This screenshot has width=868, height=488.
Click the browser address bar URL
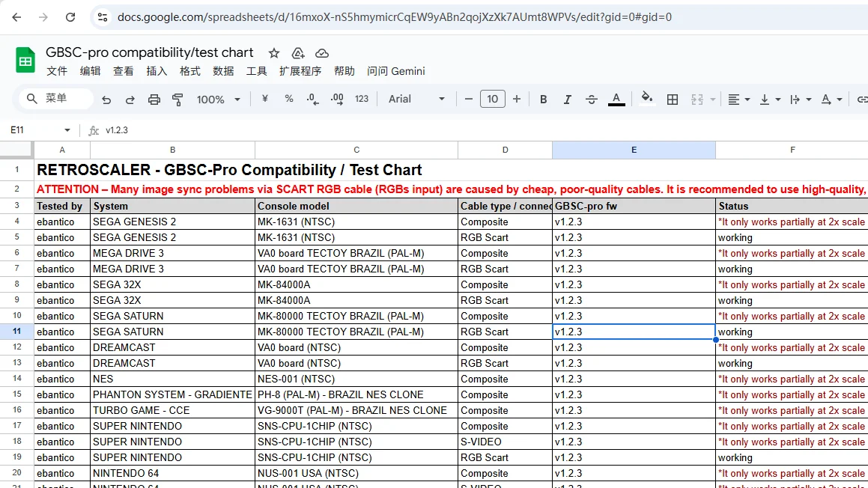tap(394, 17)
